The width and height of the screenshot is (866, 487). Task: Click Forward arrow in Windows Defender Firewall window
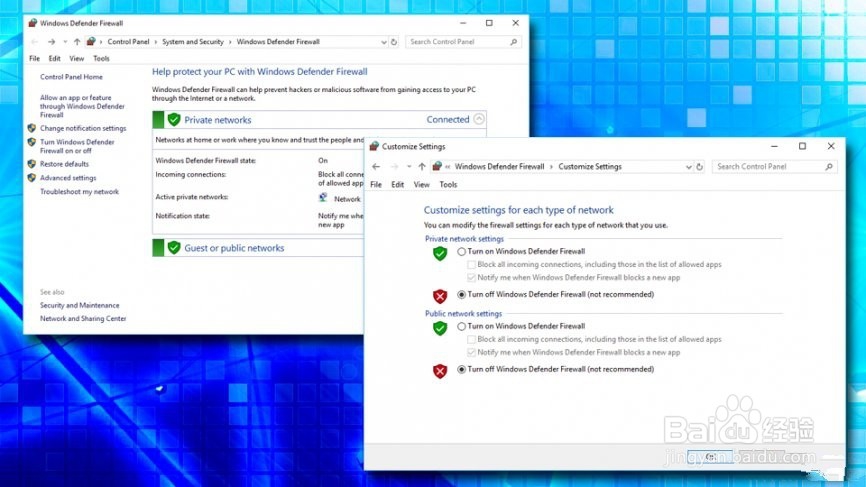[x=51, y=42]
